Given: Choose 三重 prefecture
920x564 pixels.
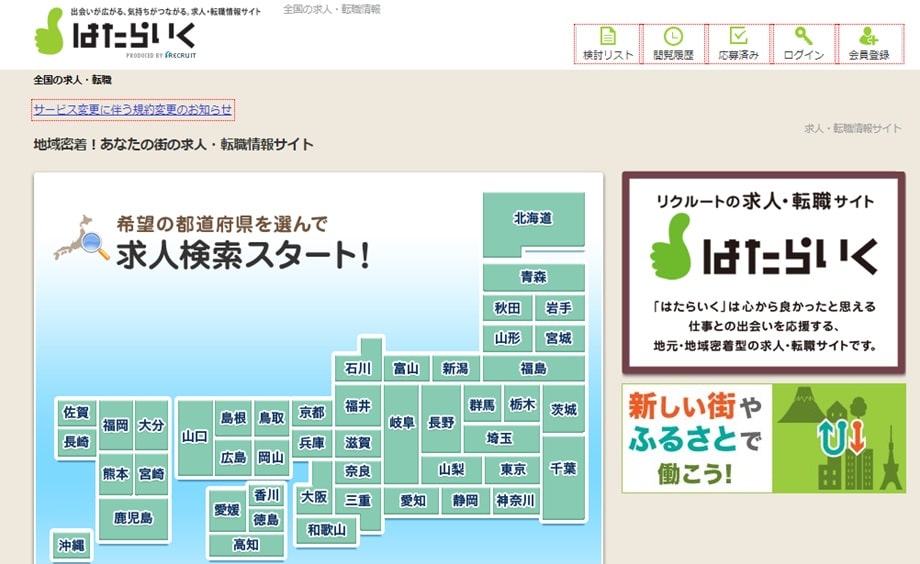Looking at the screenshot, I should (358, 501).
